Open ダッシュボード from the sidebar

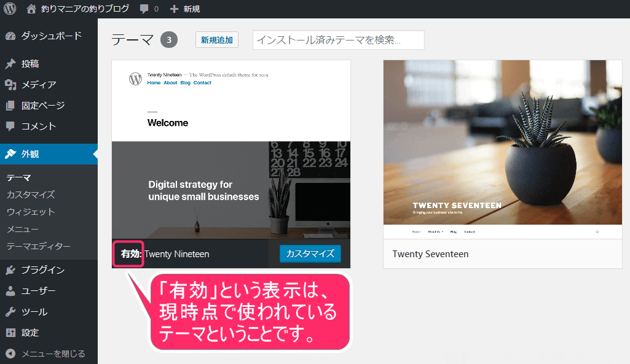(51, 36)
